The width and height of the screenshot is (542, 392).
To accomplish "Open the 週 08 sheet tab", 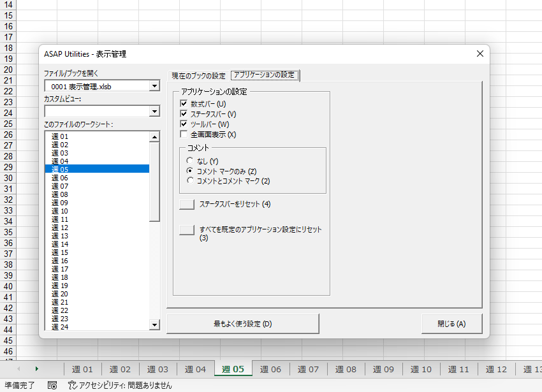I will pos(346,369).
